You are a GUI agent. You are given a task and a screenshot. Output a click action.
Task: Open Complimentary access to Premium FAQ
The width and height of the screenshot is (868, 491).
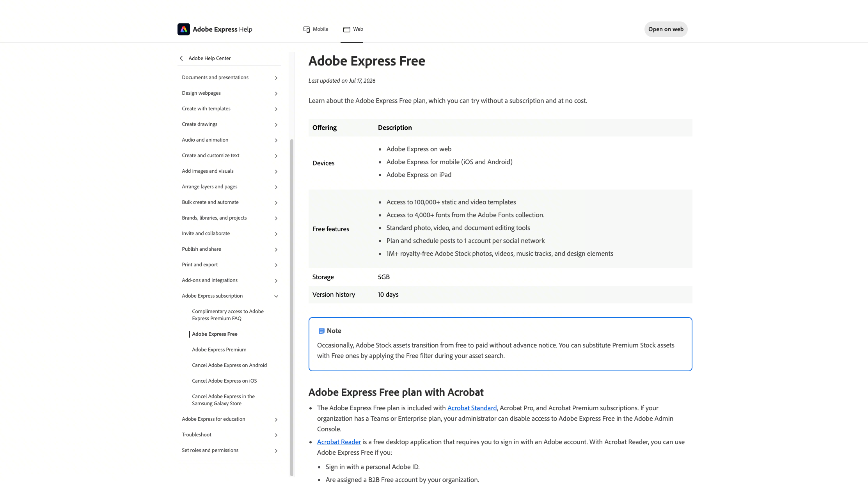coord(228,315)
